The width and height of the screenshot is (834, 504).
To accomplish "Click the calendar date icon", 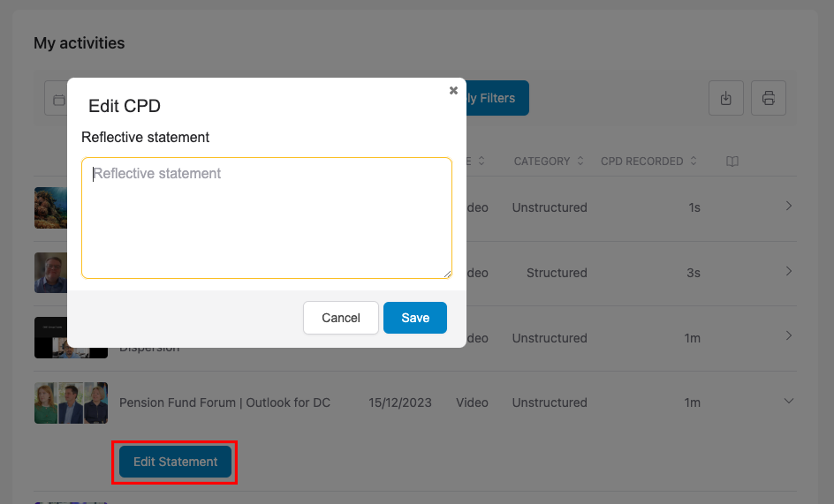I will [x=58, y=99].
